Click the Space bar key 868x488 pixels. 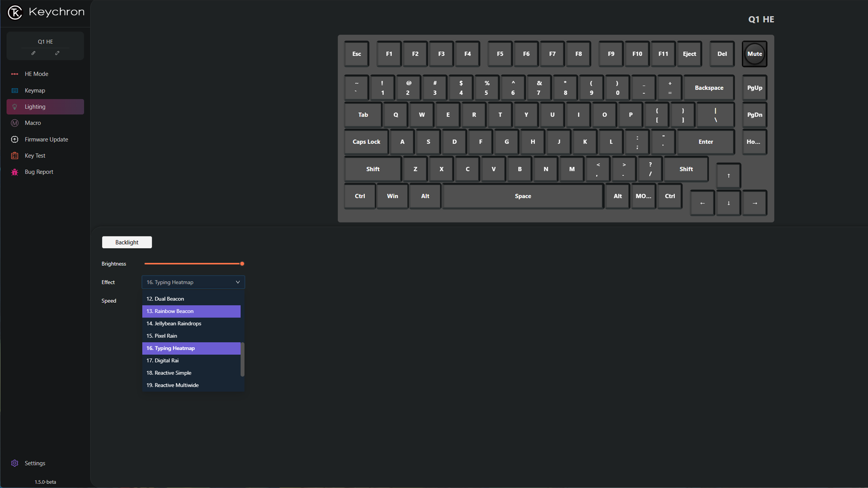(523, 196)
